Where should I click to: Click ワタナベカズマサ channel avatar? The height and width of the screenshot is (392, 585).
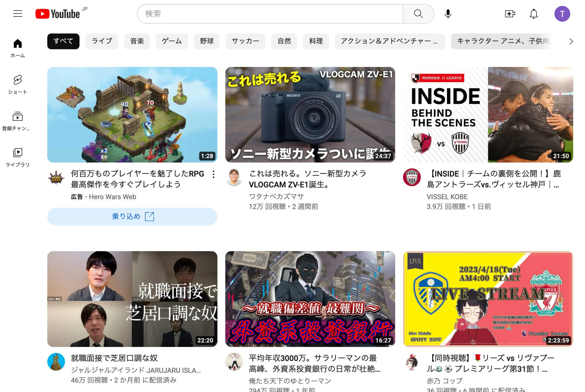[x=234, y=177]
